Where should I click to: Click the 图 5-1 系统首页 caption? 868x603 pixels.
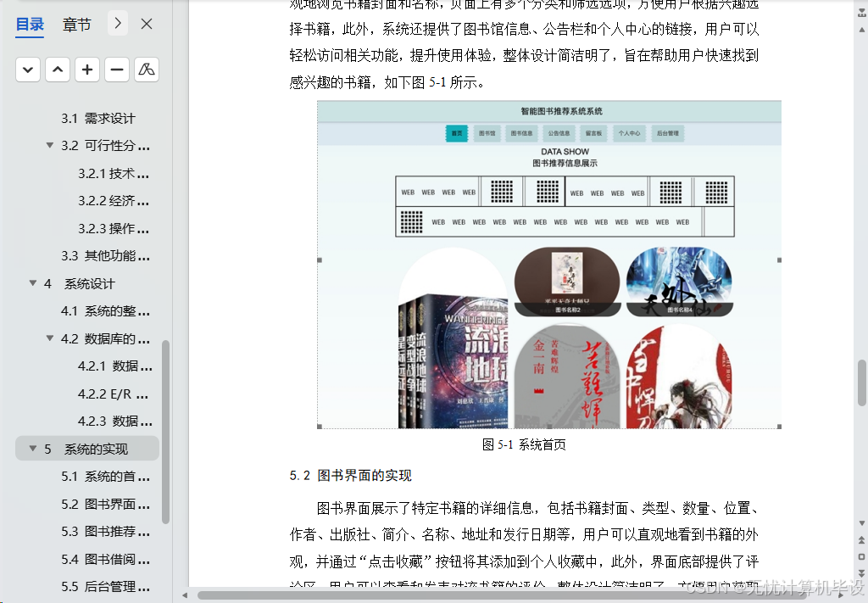[x=524, y=444]
